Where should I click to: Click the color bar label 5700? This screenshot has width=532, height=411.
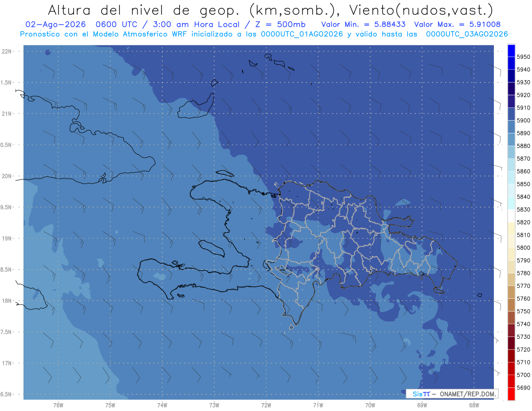[x=524, y=375]
